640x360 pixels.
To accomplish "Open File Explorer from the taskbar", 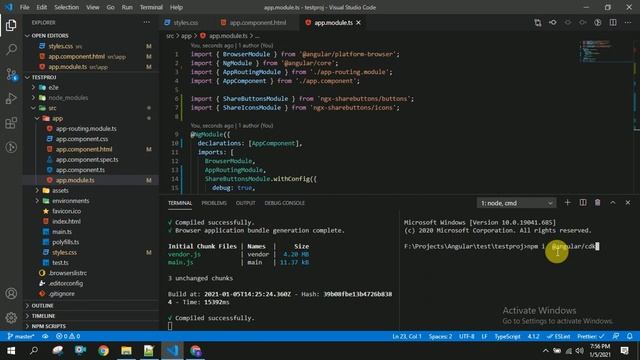I will [x=126, y=351].
